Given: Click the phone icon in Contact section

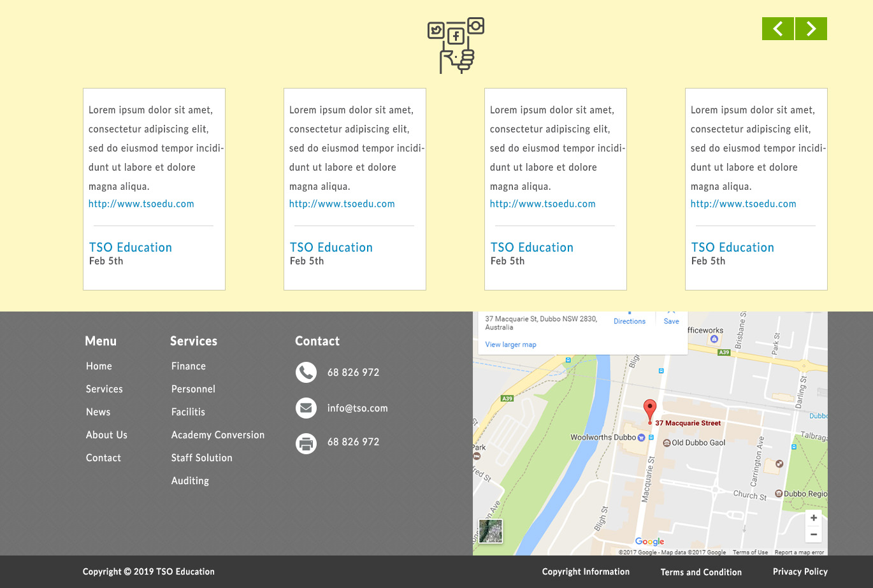Looking at the screenshot, I should tap(307, 372).
